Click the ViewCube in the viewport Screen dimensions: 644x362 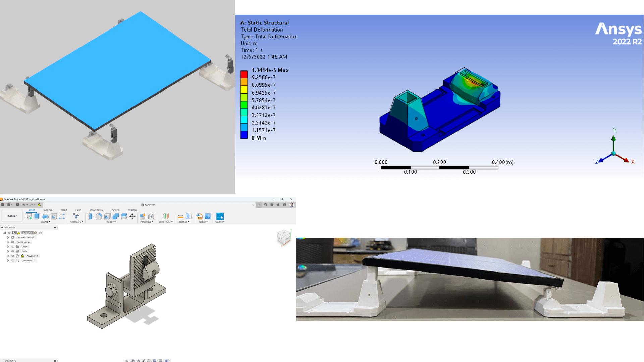point(284,237)
